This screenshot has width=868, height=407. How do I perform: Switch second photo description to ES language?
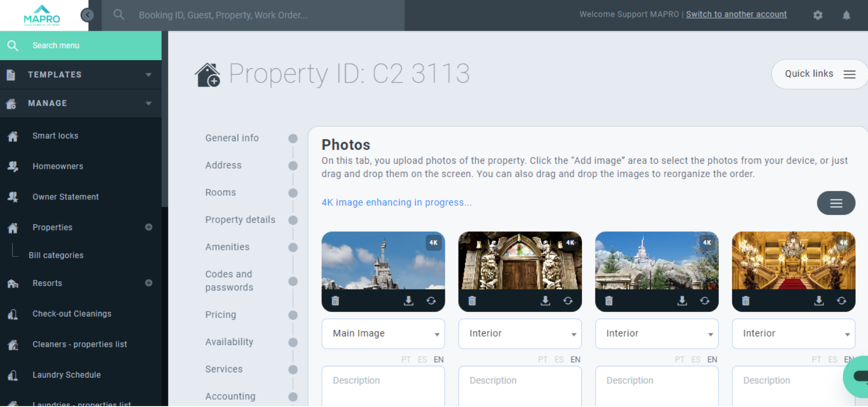click(559, 360)
